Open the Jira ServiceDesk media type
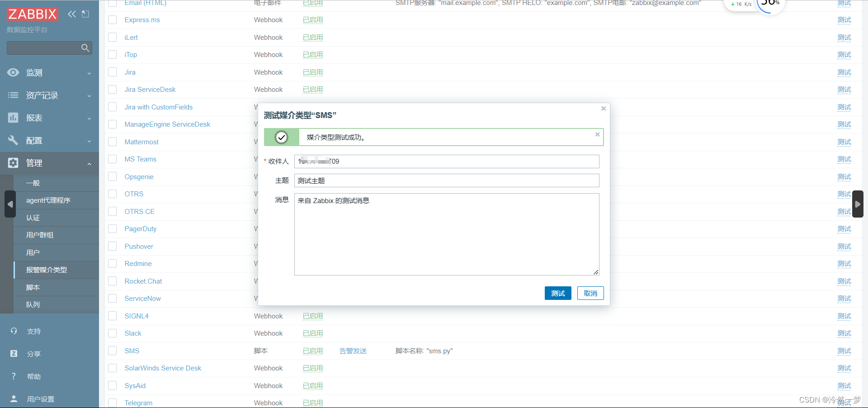The width and height of the screenshot is (868, 408). click(x=150, y=90)
